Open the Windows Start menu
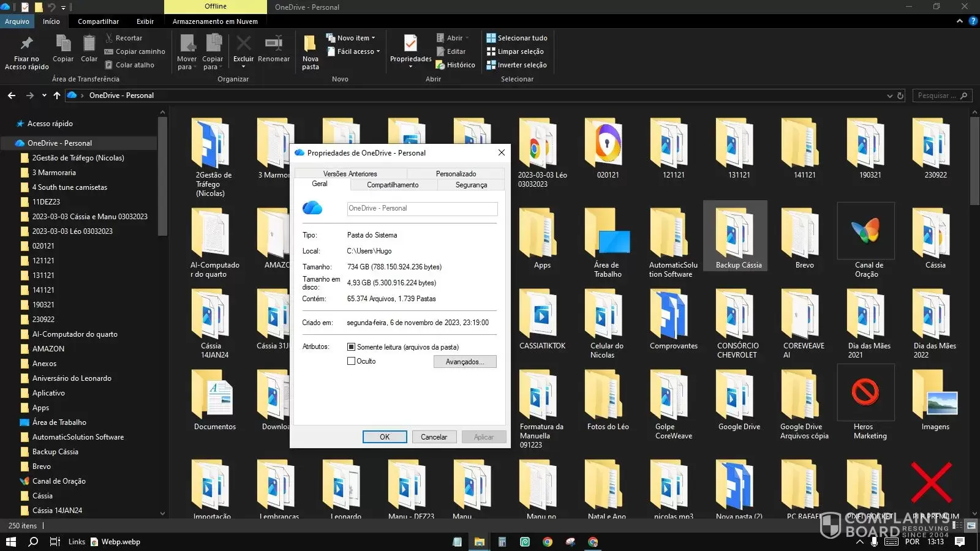 tap(10, 542)
